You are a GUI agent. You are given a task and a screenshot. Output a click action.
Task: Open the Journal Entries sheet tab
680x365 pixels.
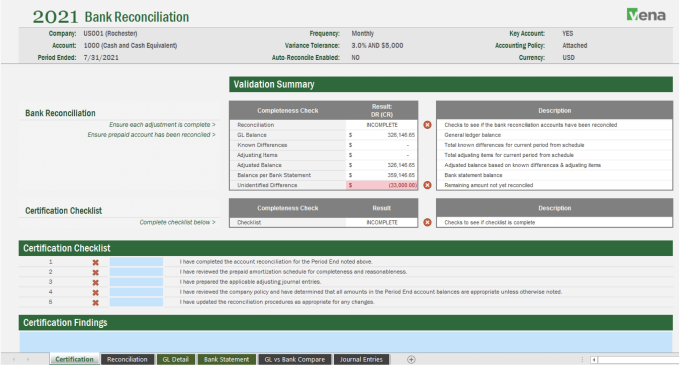point(361,359)
